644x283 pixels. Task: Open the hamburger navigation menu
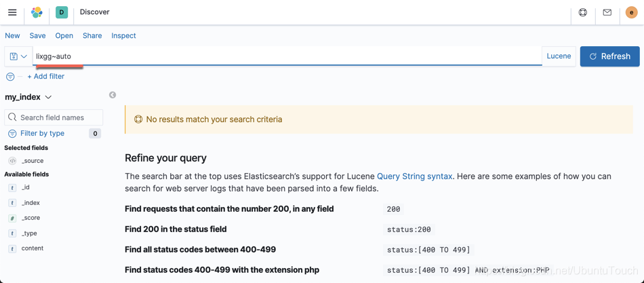point(12,12)
